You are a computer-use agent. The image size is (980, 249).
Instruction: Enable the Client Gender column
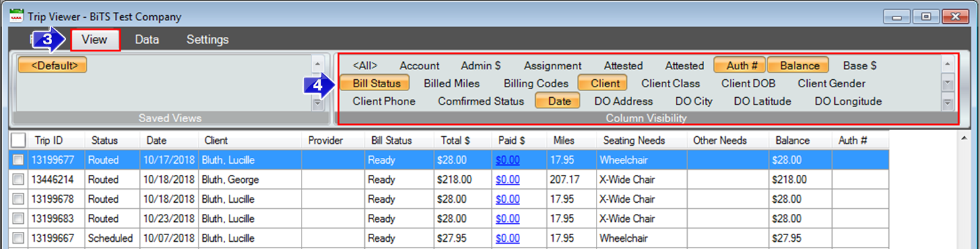click(x=832, y=83)
